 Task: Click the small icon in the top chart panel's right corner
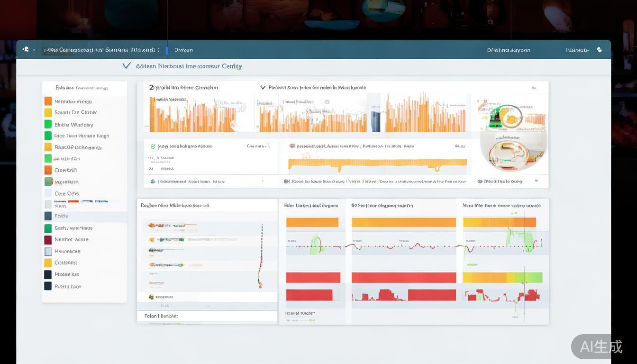tap(534, 88)
